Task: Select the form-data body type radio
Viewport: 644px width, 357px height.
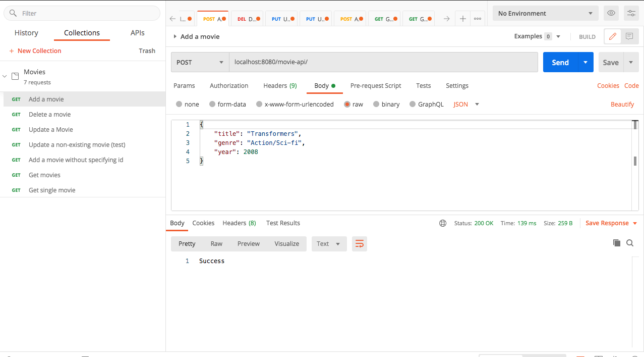Action: click(212, 105)
